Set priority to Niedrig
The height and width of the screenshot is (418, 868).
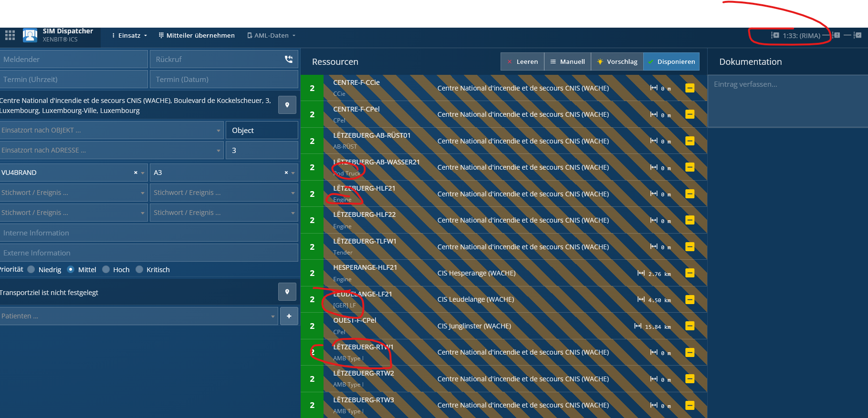31,269
